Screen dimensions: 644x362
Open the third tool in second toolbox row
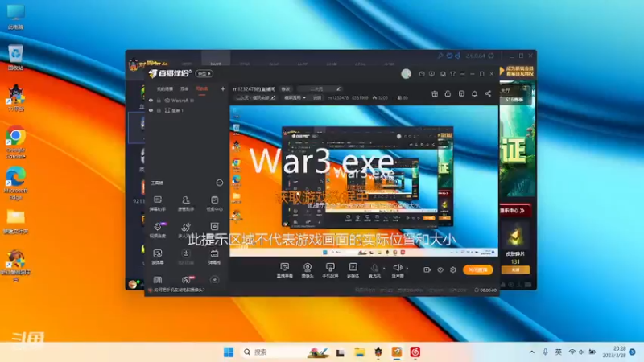coord(214,227)
